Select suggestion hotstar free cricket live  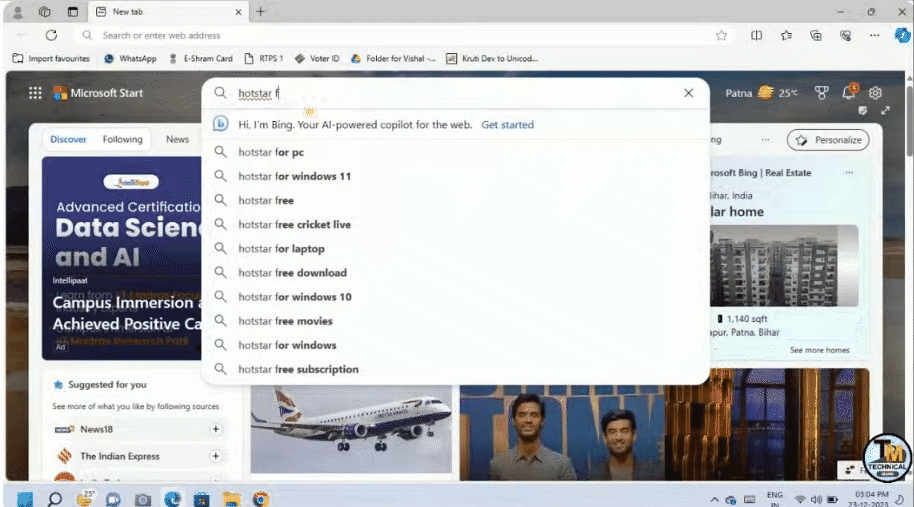tap(456, 224)
